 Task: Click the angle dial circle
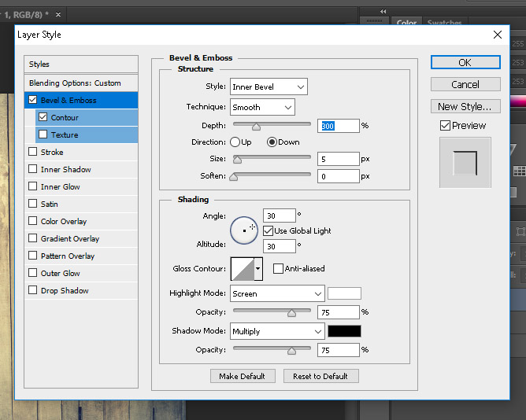click(x=244, y=230)
